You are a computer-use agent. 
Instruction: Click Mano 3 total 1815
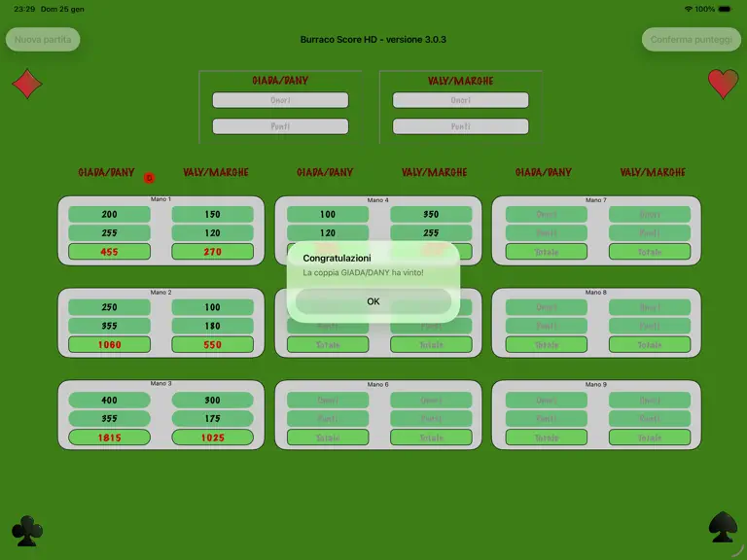pos(109,437)
